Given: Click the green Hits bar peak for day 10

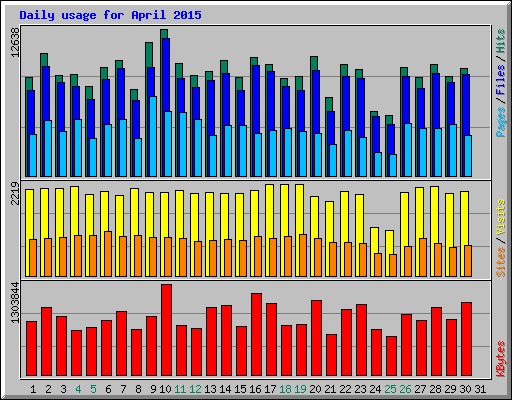Looking at the screenshot, I should (x=164, y=33).
